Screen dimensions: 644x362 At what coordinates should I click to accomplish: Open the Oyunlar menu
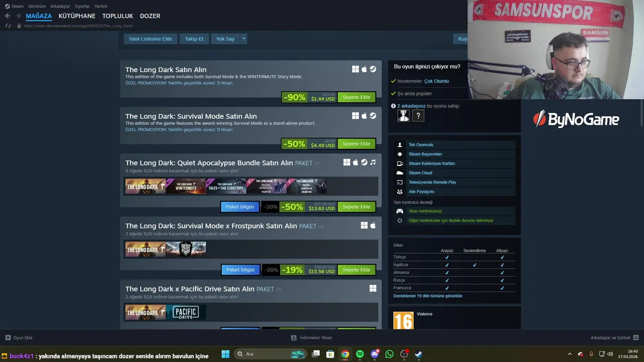click(83, 6)
